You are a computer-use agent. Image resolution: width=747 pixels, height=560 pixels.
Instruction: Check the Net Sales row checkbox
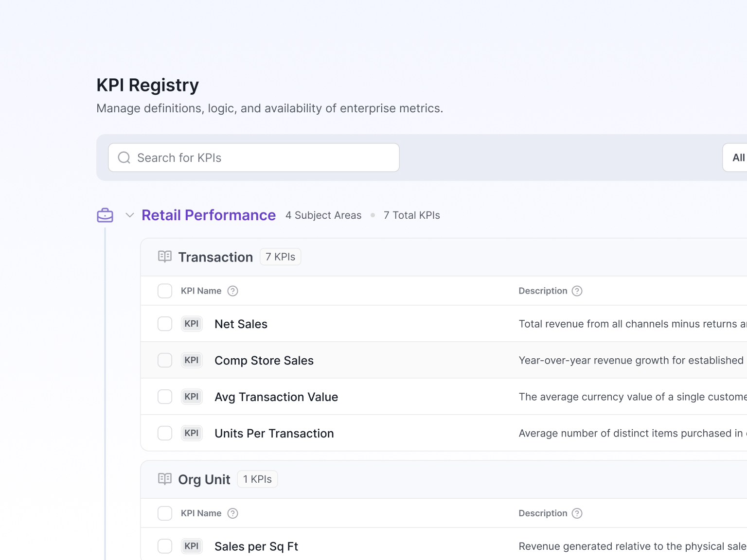coord(165,324)
